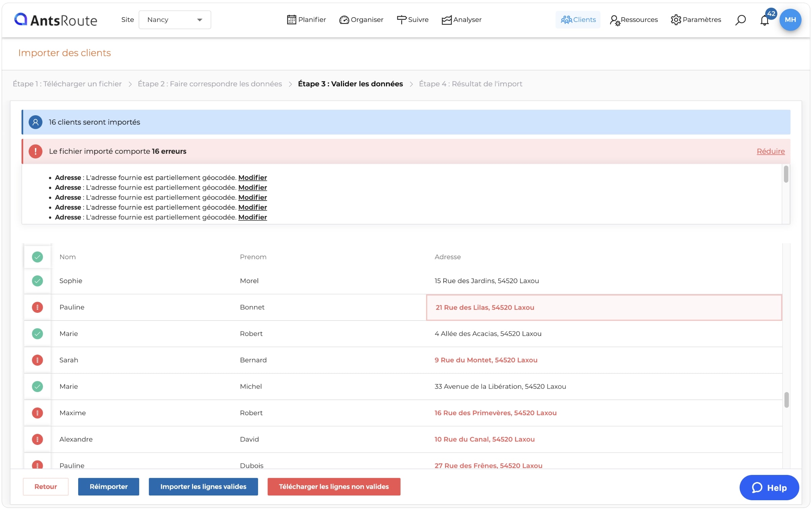Click the Prenom column header
Screen dimensions: 812x510
[x=253, y=257]
